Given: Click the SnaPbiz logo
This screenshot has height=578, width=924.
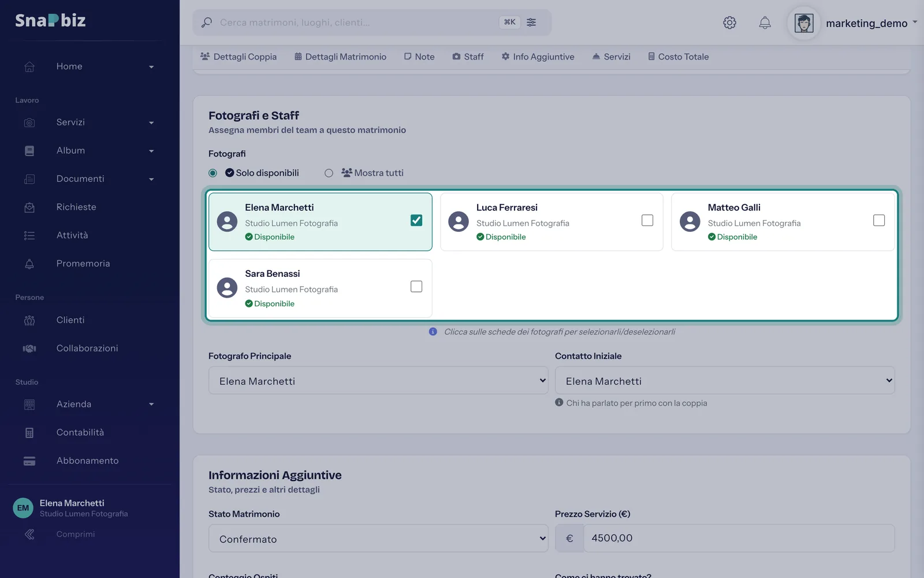Looking at the screenshot, I should pos(50,20).
